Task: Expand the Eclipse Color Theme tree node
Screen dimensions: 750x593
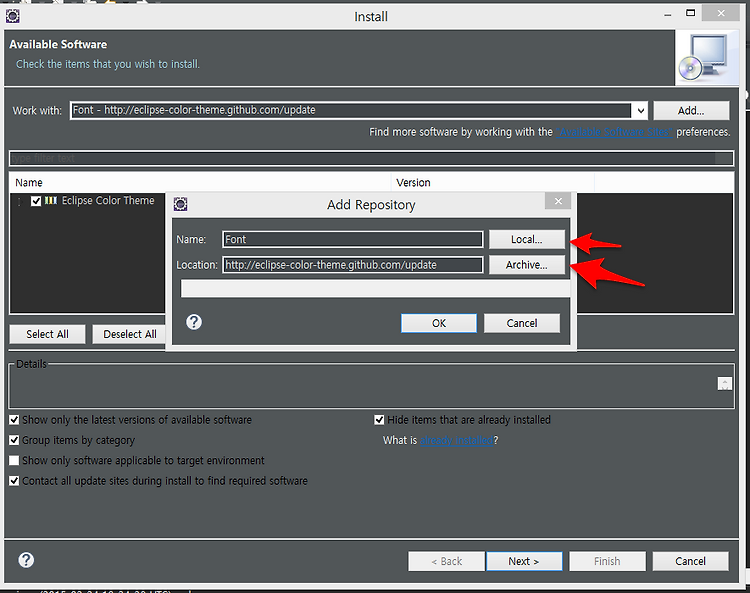Action: coord(19,201)
